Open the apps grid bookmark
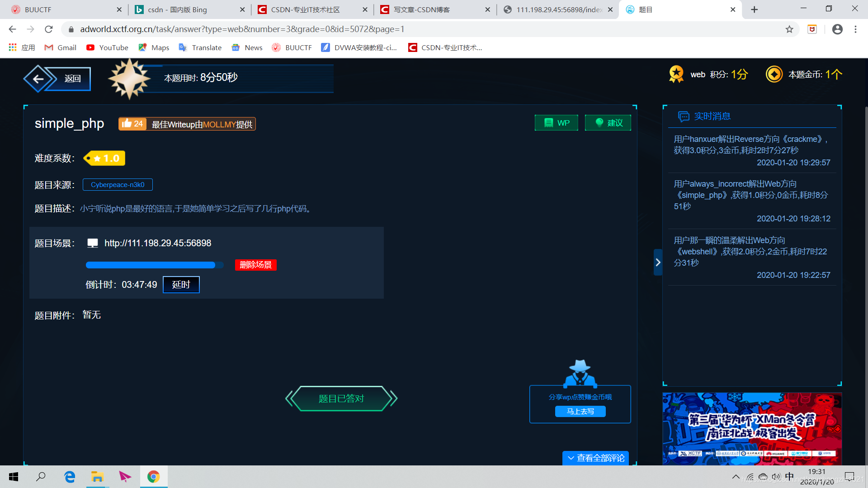868x488 pixels. click(21, 47)
